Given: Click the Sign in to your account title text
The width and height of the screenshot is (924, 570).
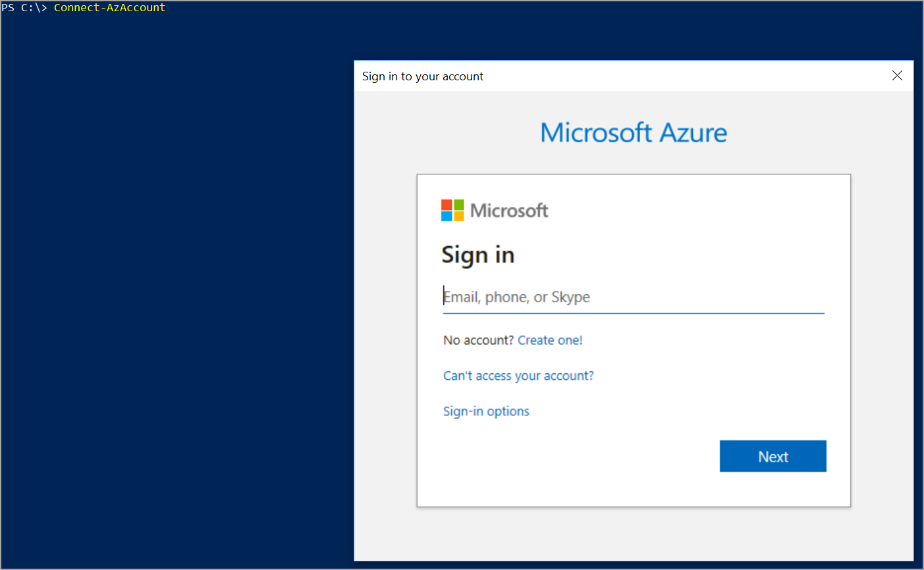Looking at the screenshot, I should 422,76.
